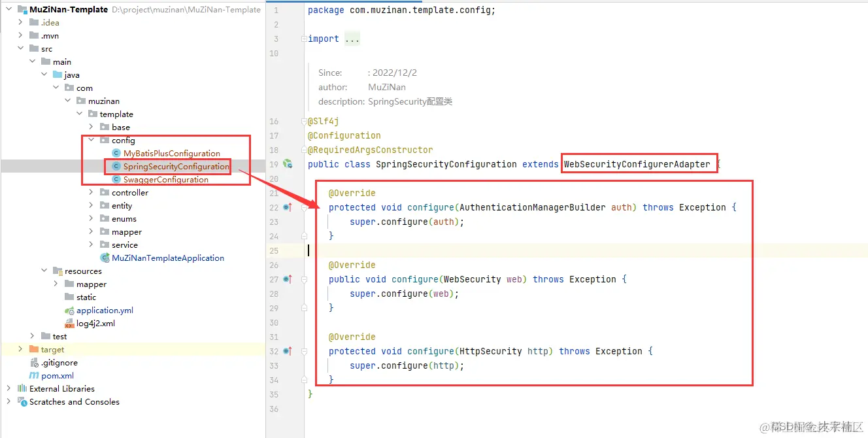Select pom.xml in project tree
Image resolution: width=868 pixels, height=438 pixels.
[x=58, y=376]
